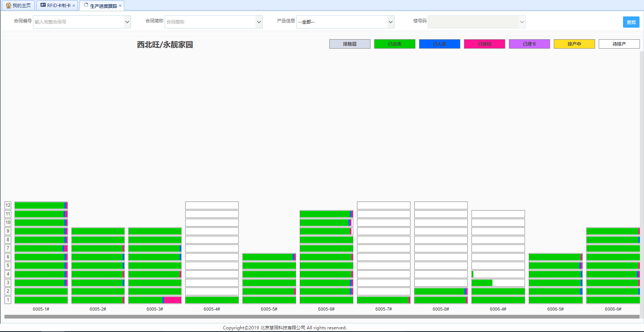Click the home icon on 我的主页 tab

(x=8, y=6)
